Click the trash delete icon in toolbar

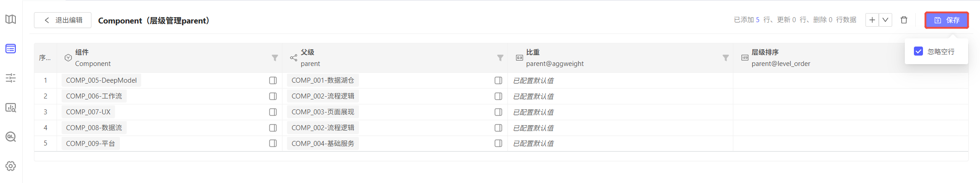coord(904,20)
